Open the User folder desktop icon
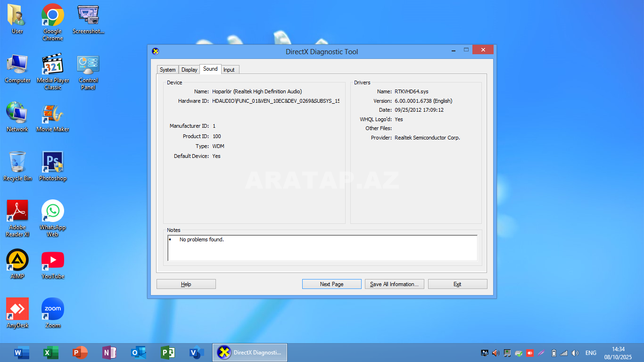644x362 pixels. pos(17,19)
